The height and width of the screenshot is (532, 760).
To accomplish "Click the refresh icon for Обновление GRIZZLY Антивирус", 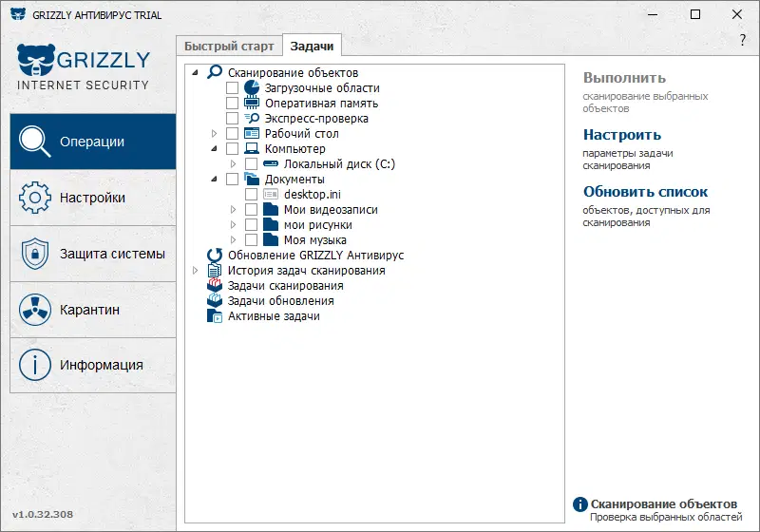I will (x=215, y=255).
